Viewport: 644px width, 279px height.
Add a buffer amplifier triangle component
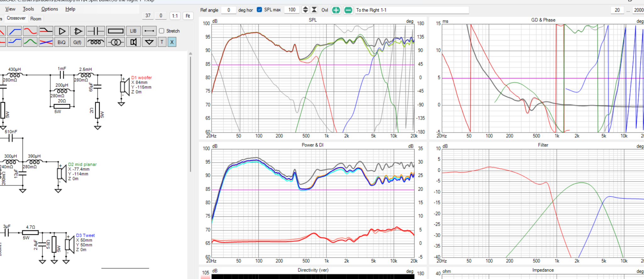(62, 31)
